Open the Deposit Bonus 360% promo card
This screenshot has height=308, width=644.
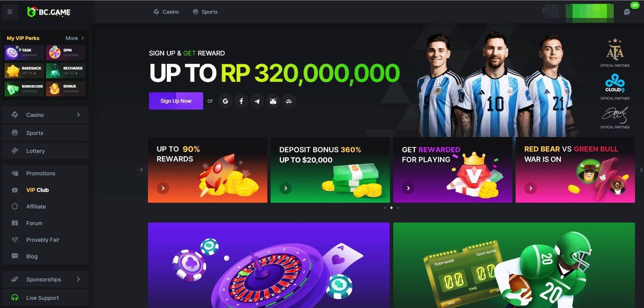[x=330, y=170]
